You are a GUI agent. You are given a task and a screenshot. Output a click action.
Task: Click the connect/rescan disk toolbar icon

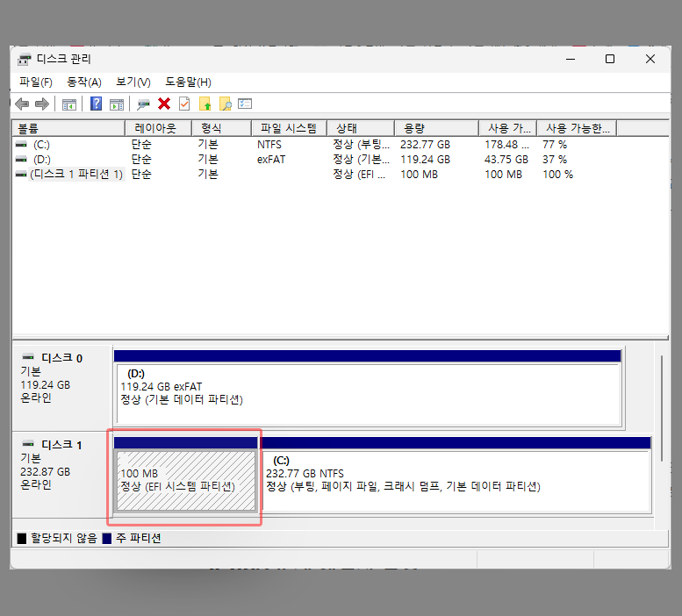pyautogui.click(x=143, y=104)
